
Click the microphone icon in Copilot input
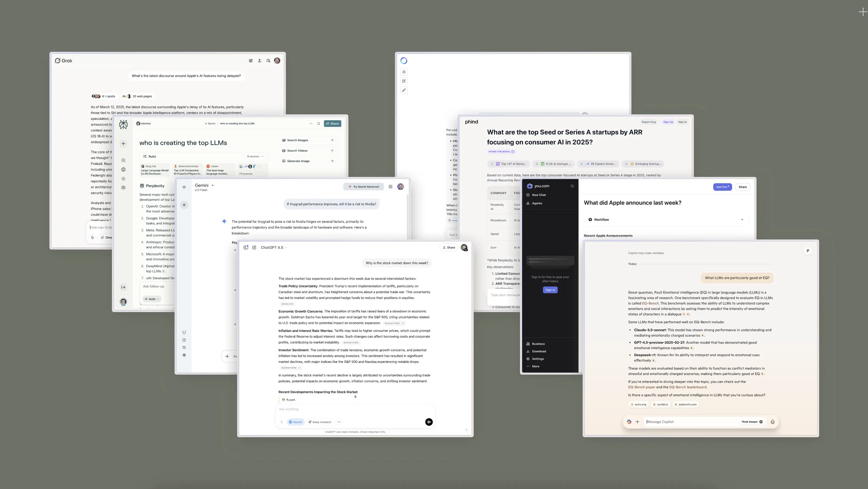(773, 422)
